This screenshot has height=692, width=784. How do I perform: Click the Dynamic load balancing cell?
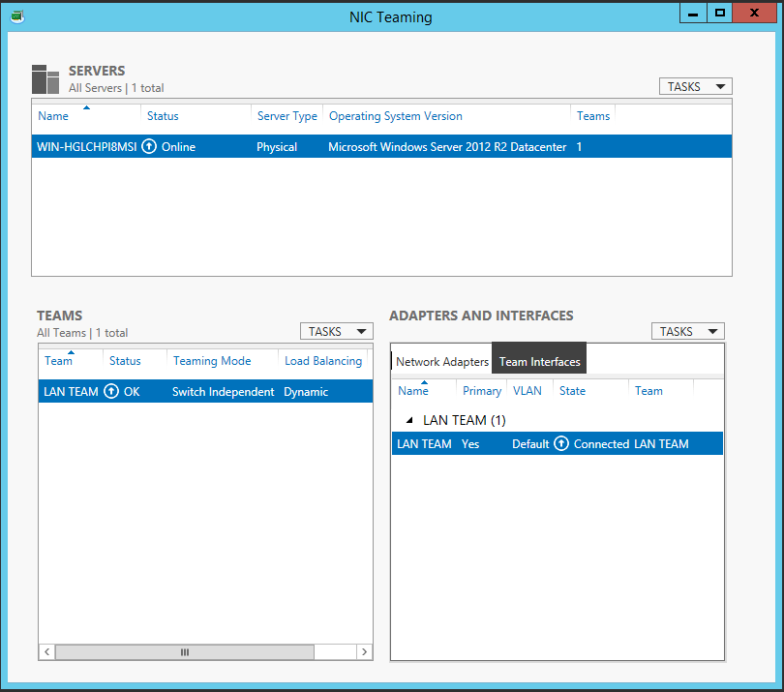click(x=306, y=392)
